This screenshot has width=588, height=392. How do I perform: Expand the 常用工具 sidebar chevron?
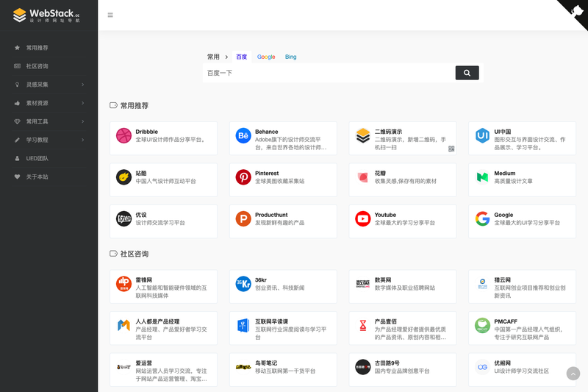coord(83,121)
